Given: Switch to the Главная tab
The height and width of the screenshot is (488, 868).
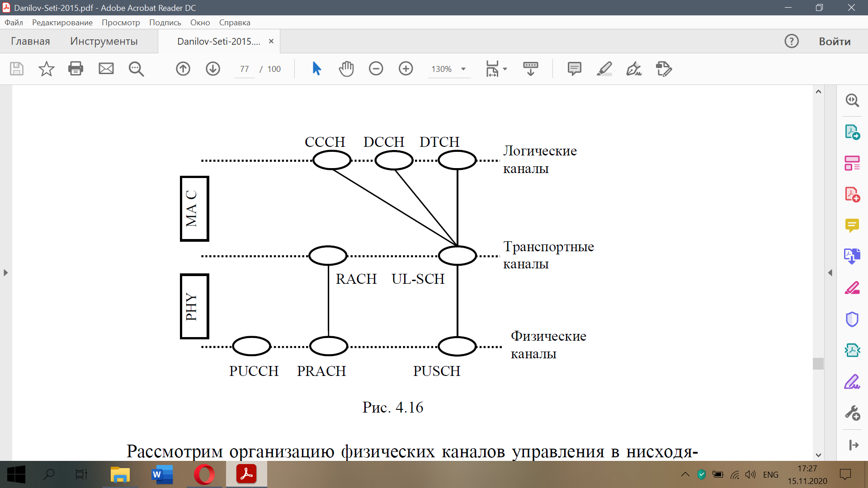Looking at the screenshot, I should (30, 41).
